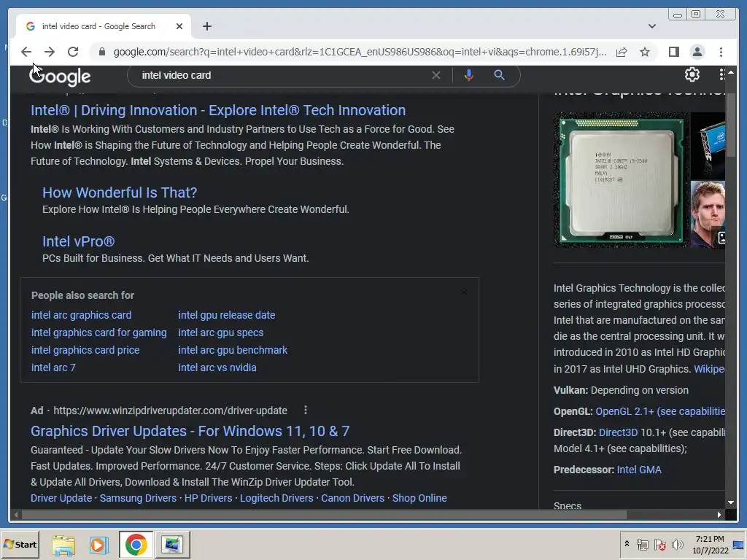Open the Chrome three-dot menu
The width and height of the screenshot is (747, 560).
[721, 52]
